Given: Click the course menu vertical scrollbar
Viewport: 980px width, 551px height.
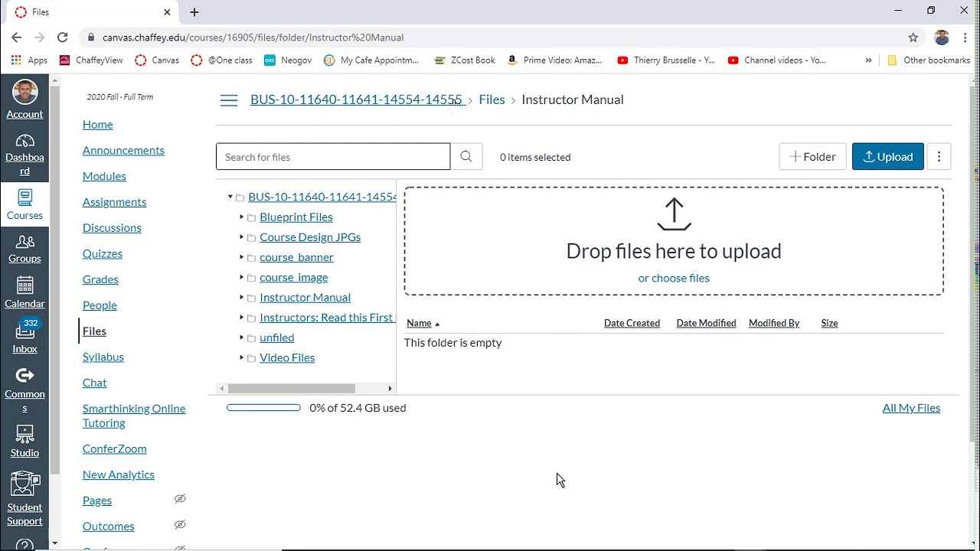Looking at the screenshot, I should coord(54,279).
